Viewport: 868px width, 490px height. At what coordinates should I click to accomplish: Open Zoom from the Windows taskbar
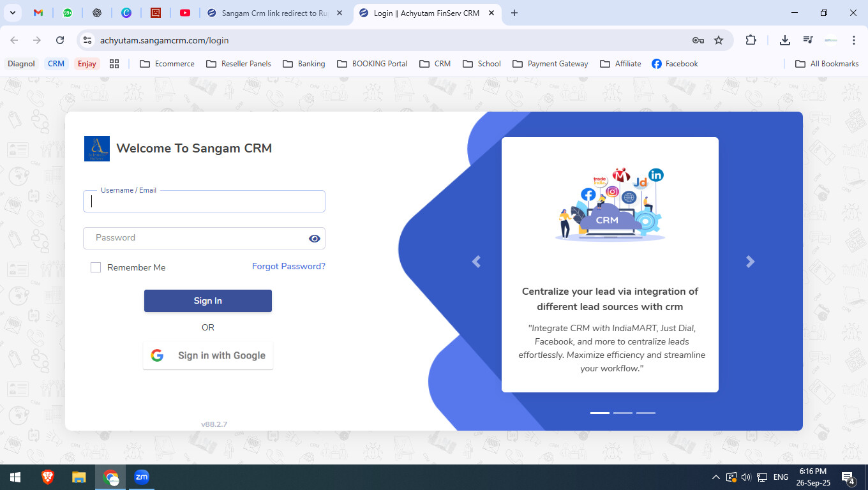tap(142, 477)
